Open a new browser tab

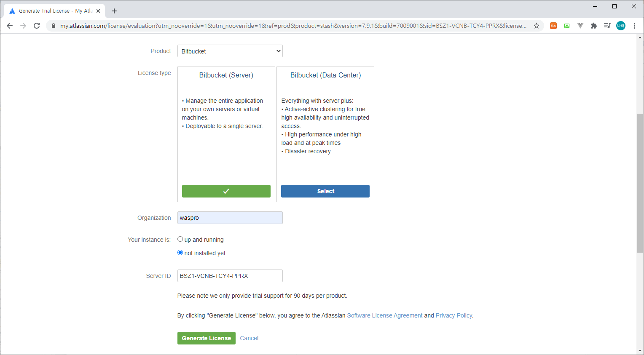coord(114,11)
